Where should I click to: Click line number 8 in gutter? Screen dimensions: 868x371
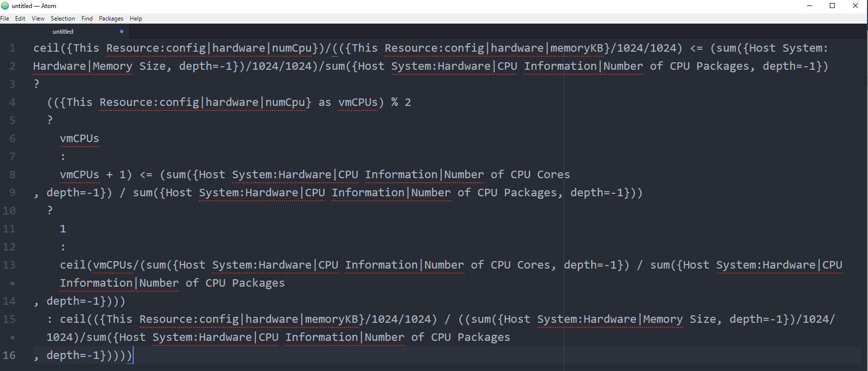12,175
